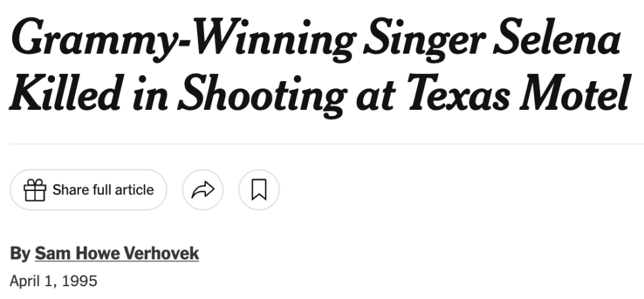Click the word "Selena" in the headline
Viewport: 644px width, 299px height.
point(555,40)
